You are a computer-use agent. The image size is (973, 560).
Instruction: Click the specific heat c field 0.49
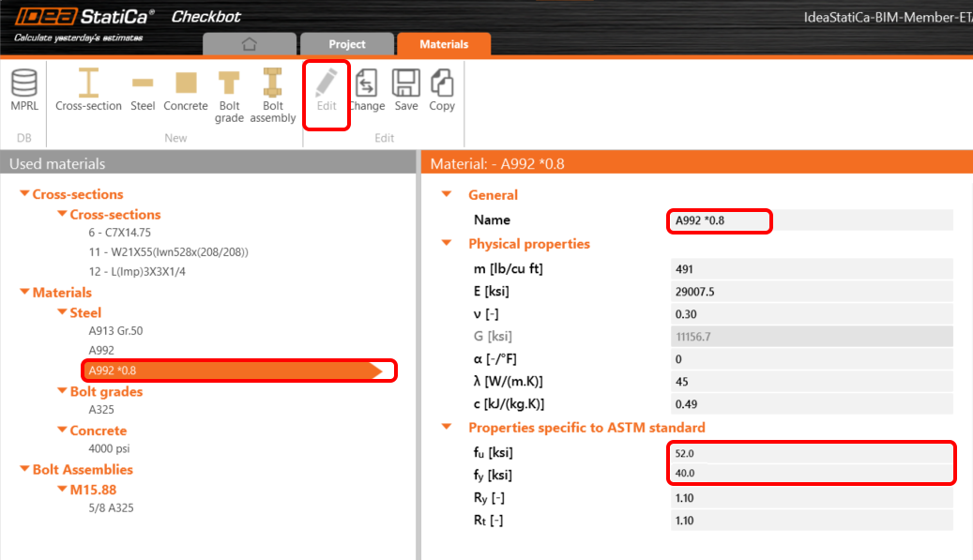tap(812, 403)
